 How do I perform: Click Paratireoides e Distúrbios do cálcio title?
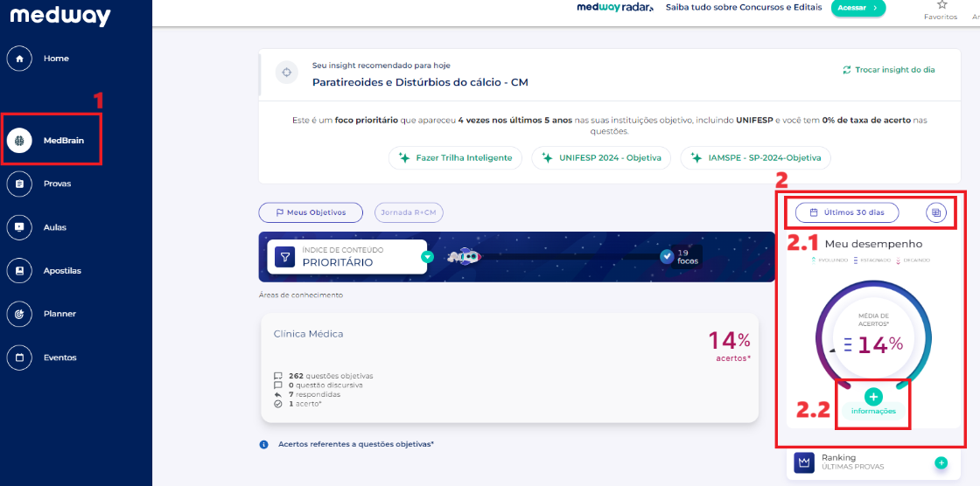[420, 82]
